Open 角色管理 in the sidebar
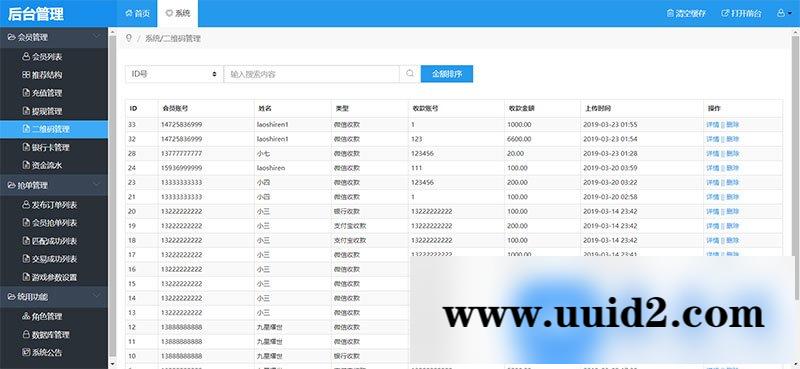 click(42, 316)
